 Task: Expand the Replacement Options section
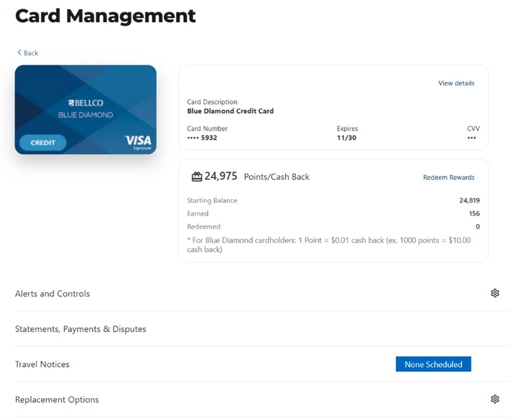(57, 400)
